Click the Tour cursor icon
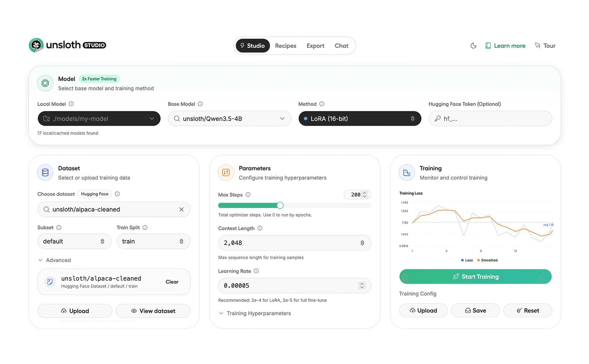This screenshot has width=589, height=364. (x=538, y=45)
